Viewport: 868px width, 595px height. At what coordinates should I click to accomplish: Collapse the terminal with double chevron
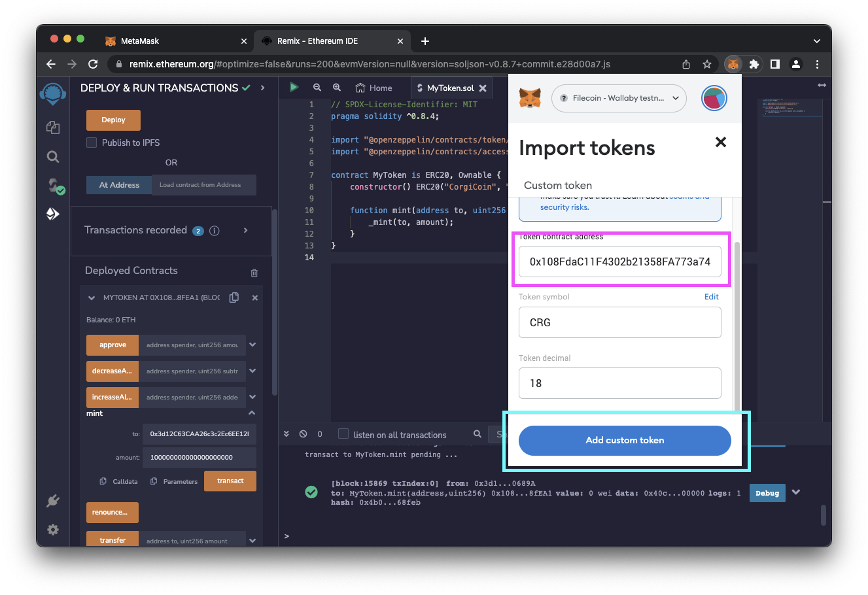(x=286, y=434)
